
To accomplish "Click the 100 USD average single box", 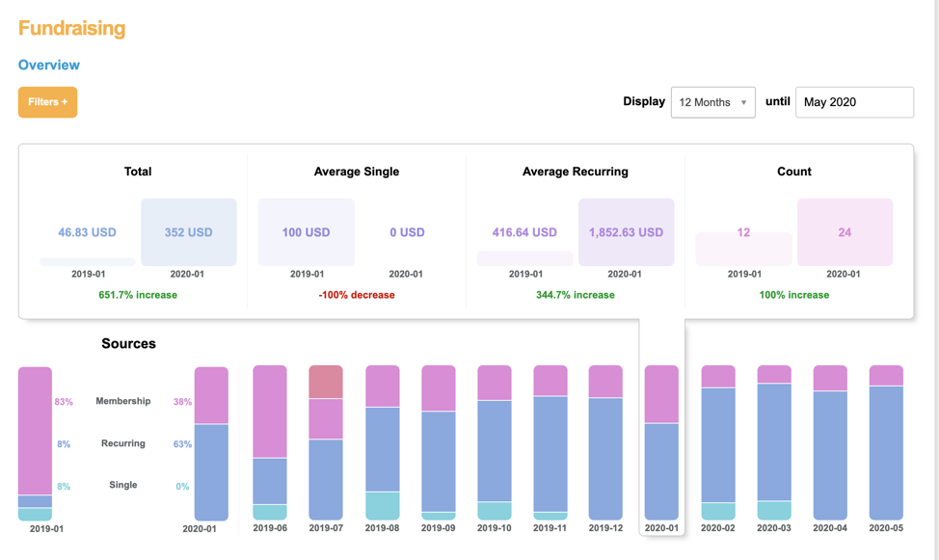I will (x=306, y=232).
